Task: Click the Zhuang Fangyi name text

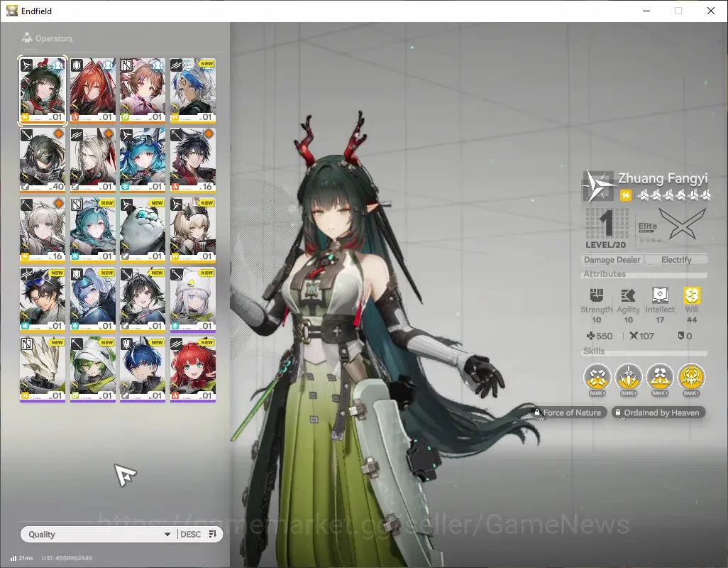Action: pos(663,178)
